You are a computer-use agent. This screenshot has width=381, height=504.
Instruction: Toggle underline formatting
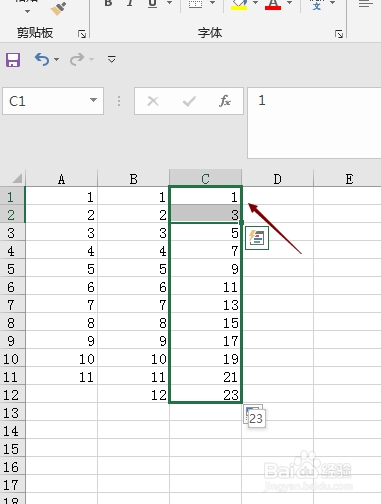pyautogui.click(x=152, y=3)
